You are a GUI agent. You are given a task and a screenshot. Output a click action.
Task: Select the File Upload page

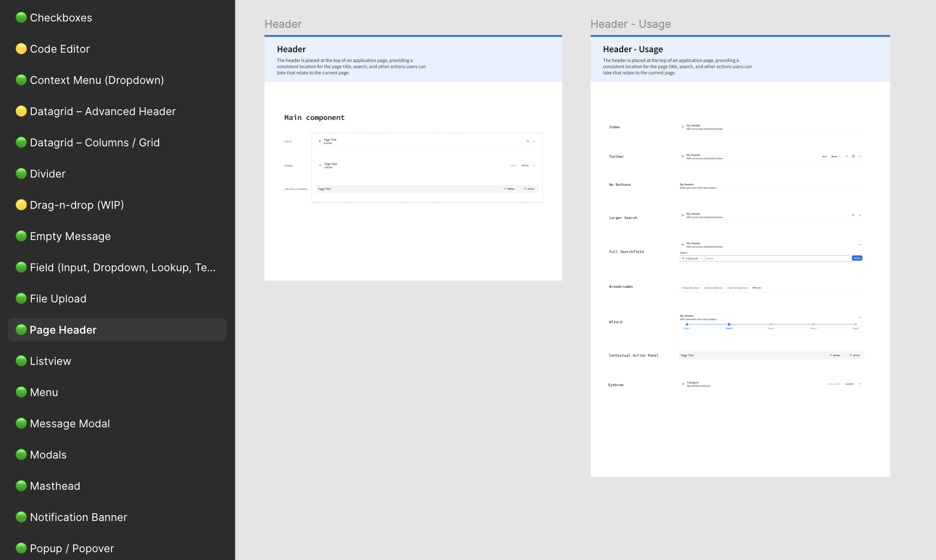click(117, 299)
